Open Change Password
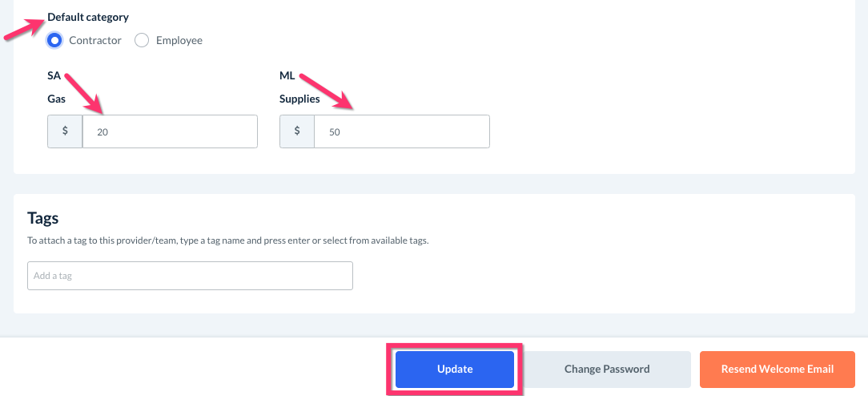The height and width of the screenshot is (396, 868). (607, 370)
